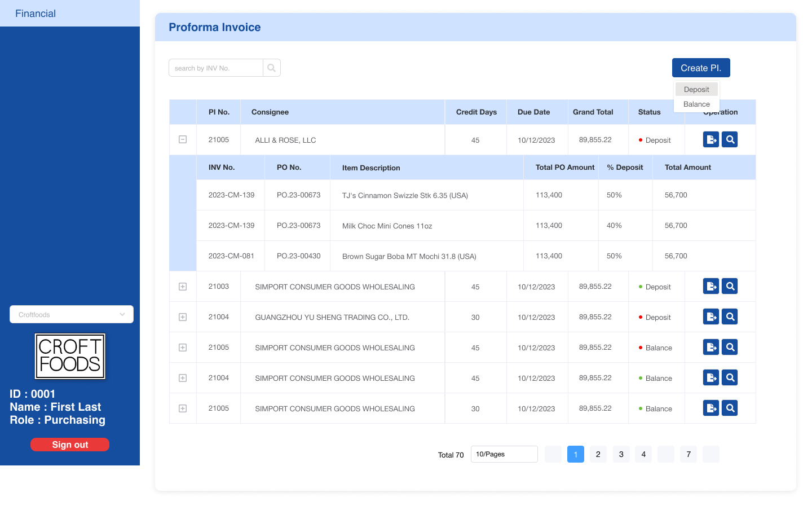
Task: View the 21005 SIMPORT invoice with 30 credit days
Action: tap(730, 408)
